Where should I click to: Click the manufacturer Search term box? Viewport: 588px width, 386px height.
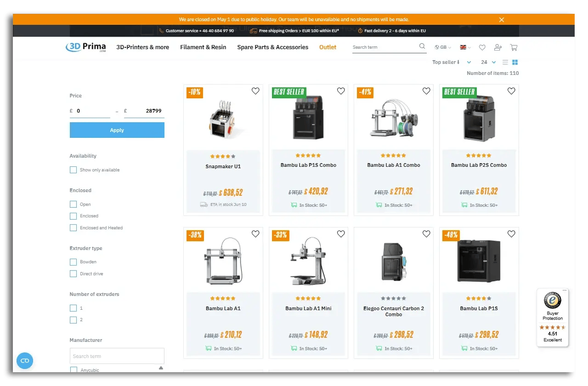(117, 356)
